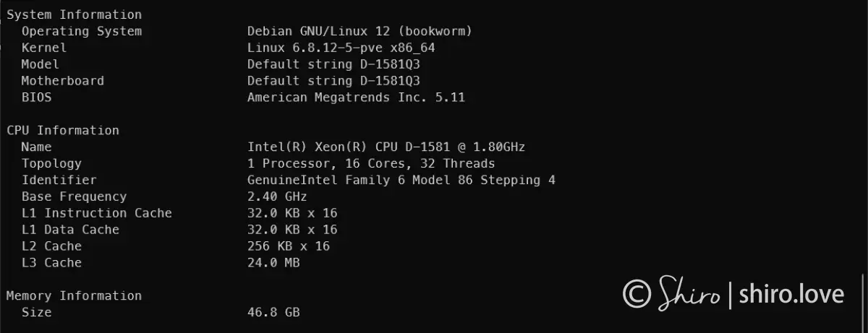Click the copyright symbol in the watermark

tap(637, 293)
